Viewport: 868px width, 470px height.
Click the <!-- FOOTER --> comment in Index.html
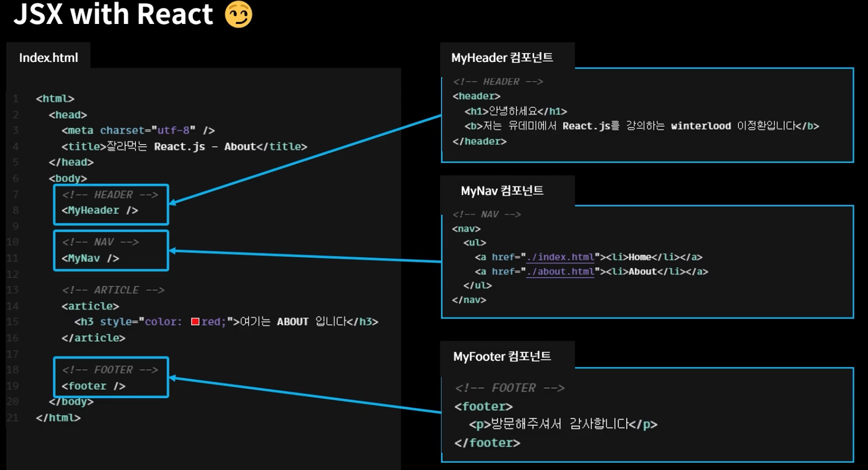[110, 370]
